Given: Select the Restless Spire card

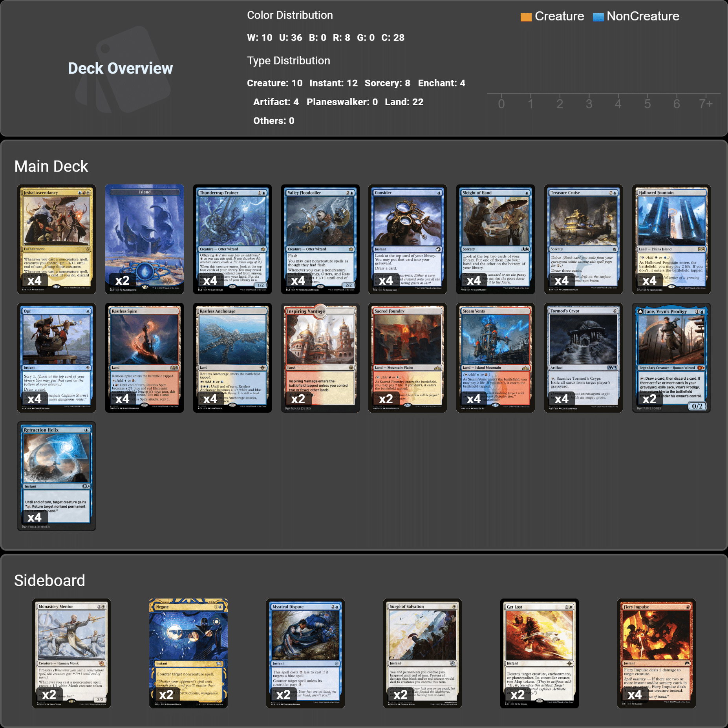Looking at the screenshot, I should (145, 358).
